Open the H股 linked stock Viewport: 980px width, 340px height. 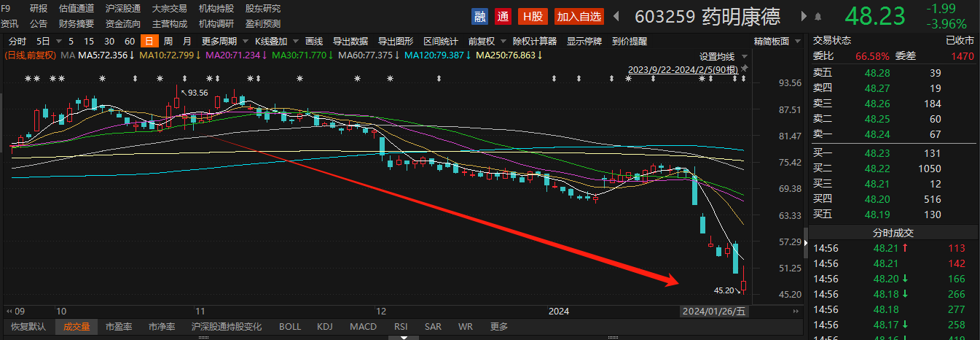tap(531, 16)
